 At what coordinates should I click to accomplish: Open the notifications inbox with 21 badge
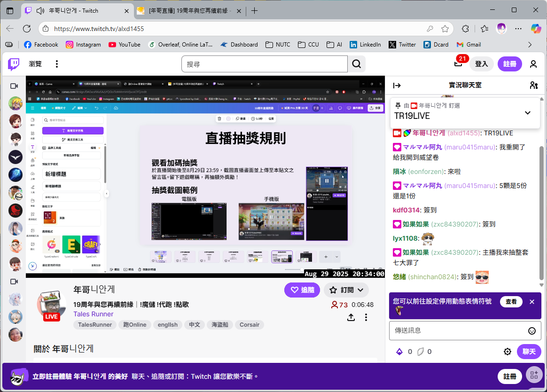[458, 64]
